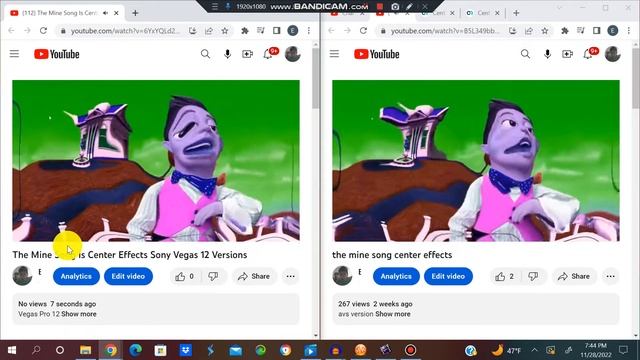
Task: Click Edit video button under right video
Action: tap(448, 276)
